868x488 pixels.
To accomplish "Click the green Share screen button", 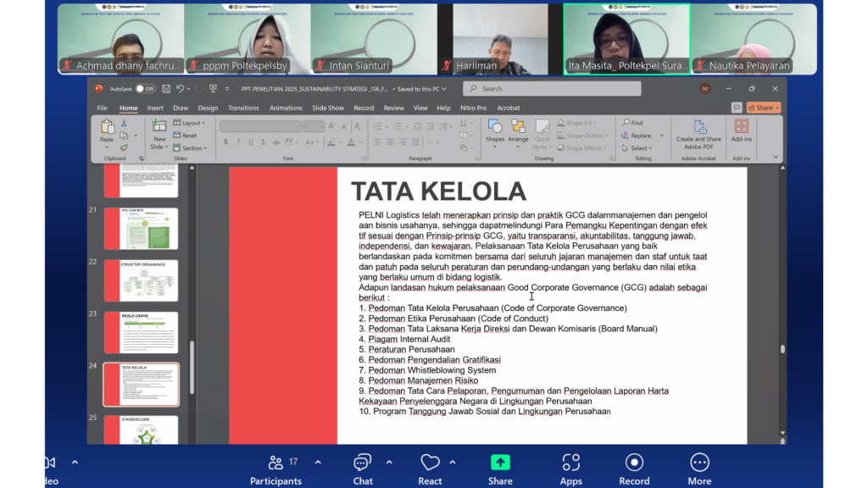I will [x=500, y=463].
